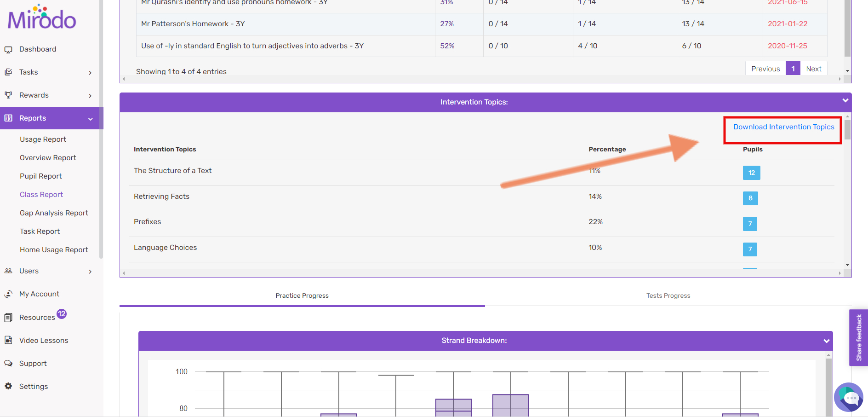Collapse the Intervention Topics panel

[845, 101]
